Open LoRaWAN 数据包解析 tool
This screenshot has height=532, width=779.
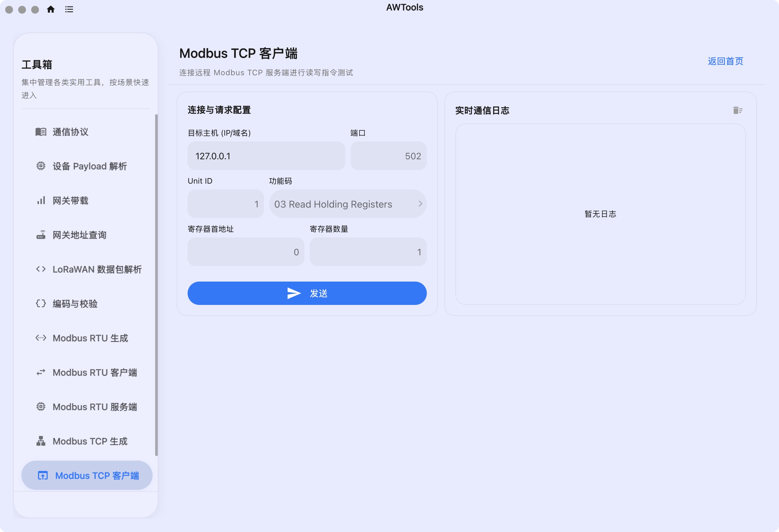tap(87, 269)
